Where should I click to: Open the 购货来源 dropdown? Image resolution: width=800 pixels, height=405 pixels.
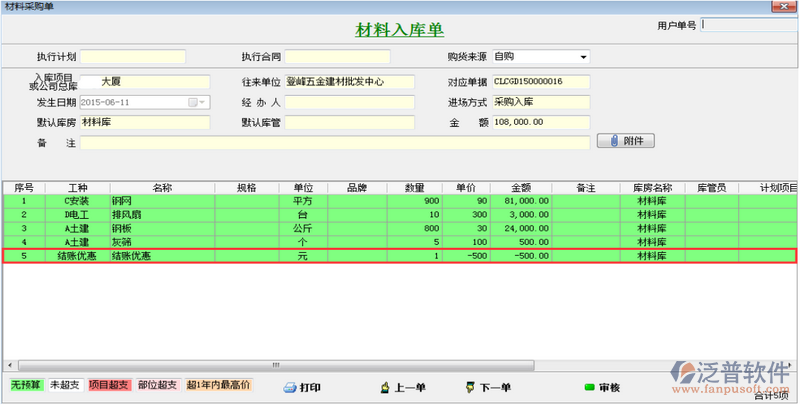[x=583, y=57]
